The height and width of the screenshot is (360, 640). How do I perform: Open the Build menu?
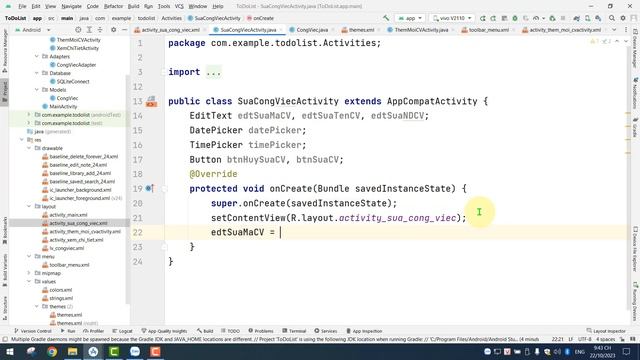pyautogui.click(x=133, y=7)
